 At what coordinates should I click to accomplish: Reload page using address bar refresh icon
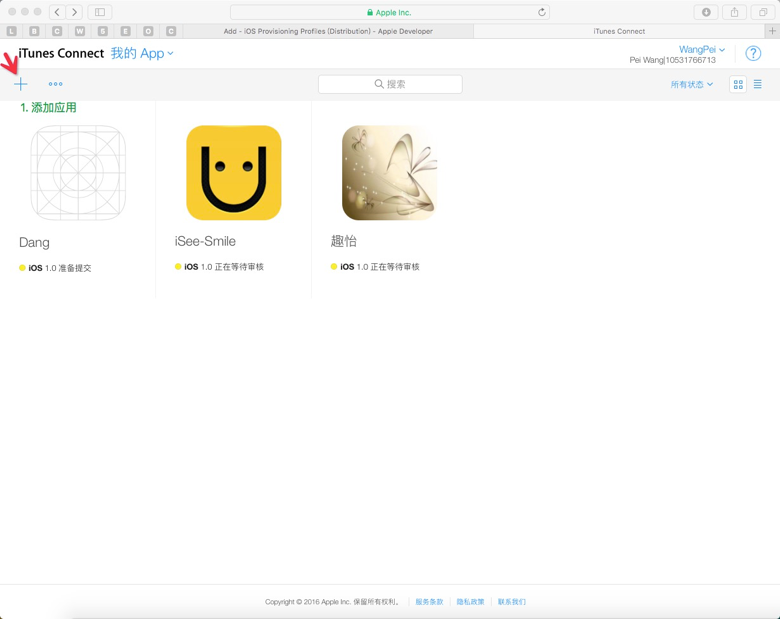click(x=542, y=12)
